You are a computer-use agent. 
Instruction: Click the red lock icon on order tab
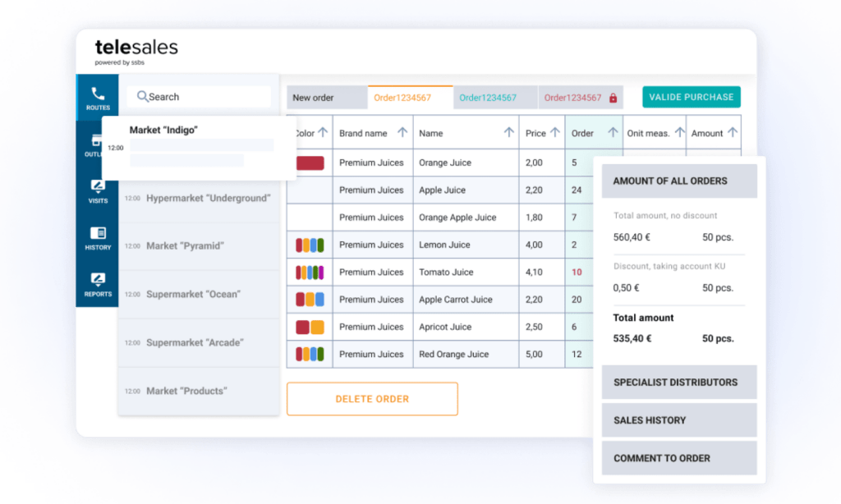click(613, 98)
